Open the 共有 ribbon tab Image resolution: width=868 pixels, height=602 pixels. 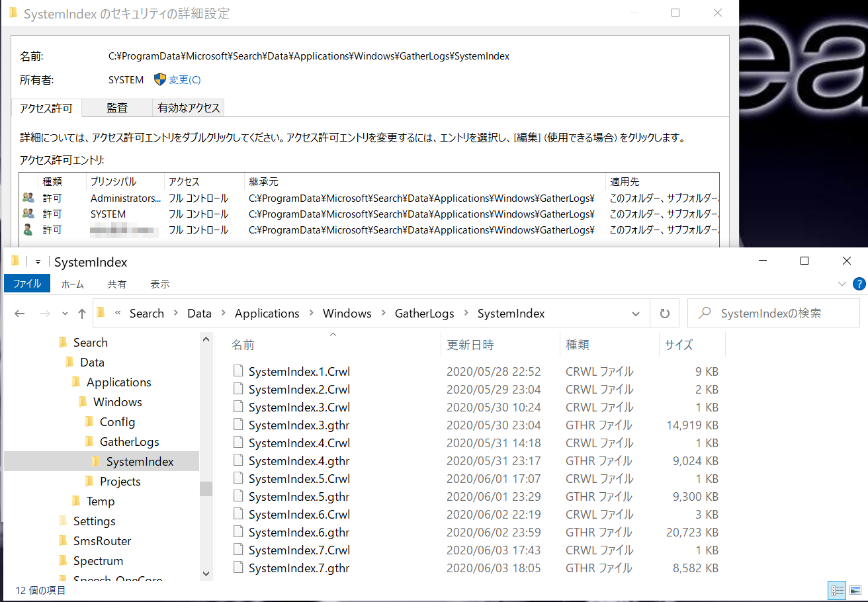coord(117,284)
